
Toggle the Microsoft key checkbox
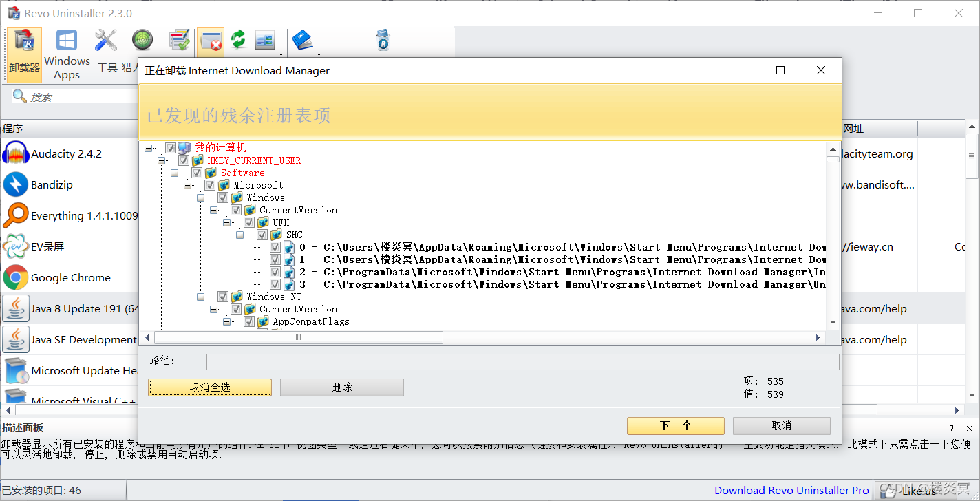click(x=210, y=185)
